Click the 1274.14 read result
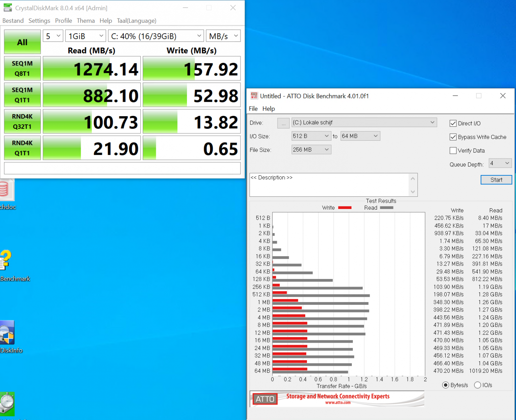This screenshot has width=516, height=420. click(92, 69)
